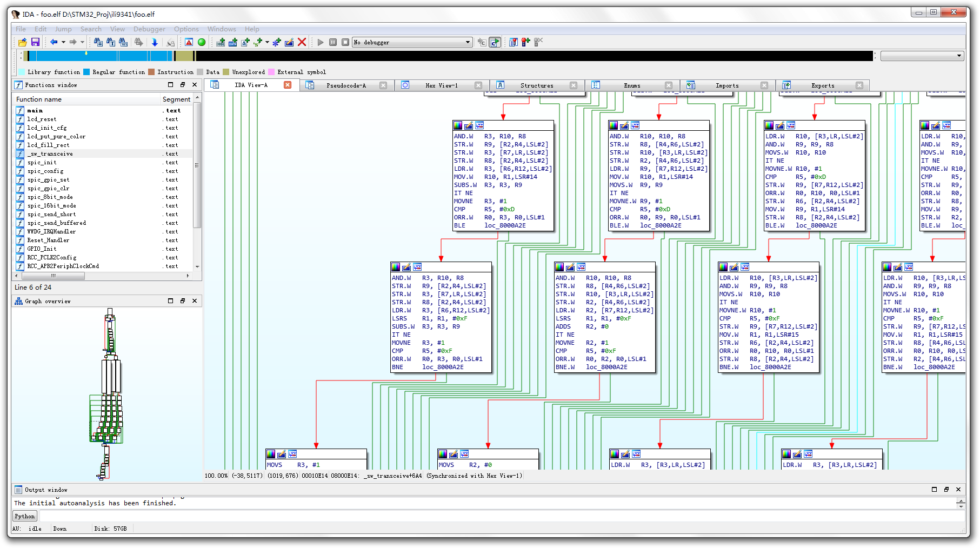Open the empty combo box beside the navigation band
Image resolution: width=980 pixels, height=548 pixels.
point(922,56)
